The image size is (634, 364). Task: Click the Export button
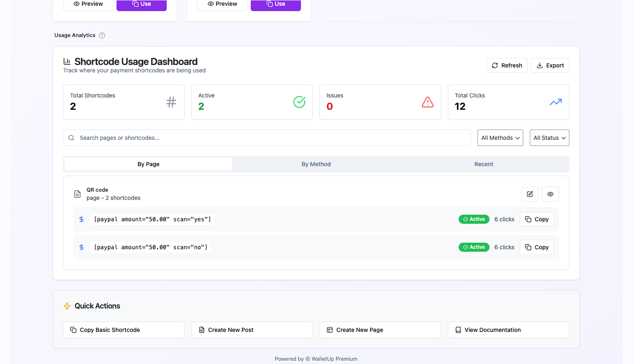(550, 65)
